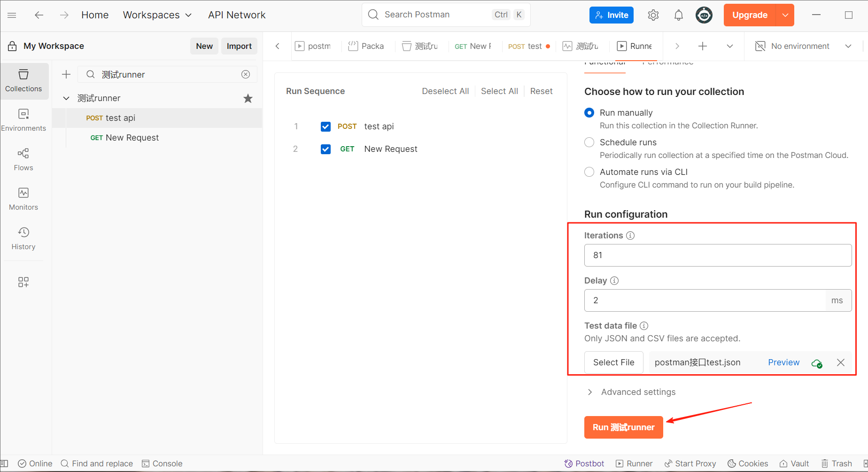Switch to the postm runner tab
The image size is (868, 472).
(313, 46)
